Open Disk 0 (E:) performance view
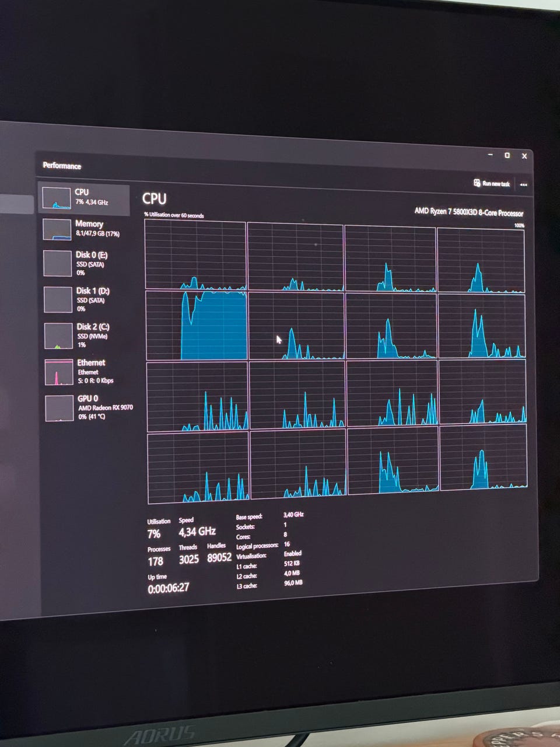The image size is (560, 747). pyautogui.click(x=85, y=264)
